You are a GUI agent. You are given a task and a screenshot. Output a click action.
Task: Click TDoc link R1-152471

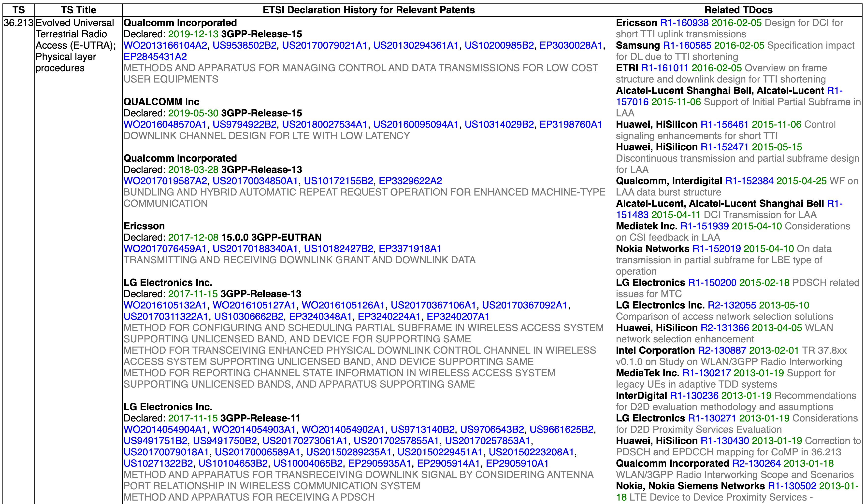pyautogui.click(x=725, y=147)
